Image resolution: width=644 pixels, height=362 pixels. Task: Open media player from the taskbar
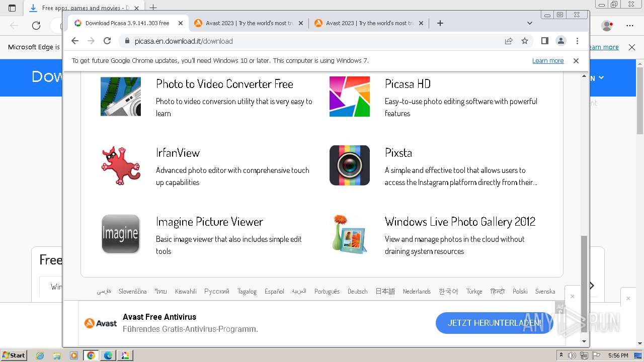pos(74,355)
